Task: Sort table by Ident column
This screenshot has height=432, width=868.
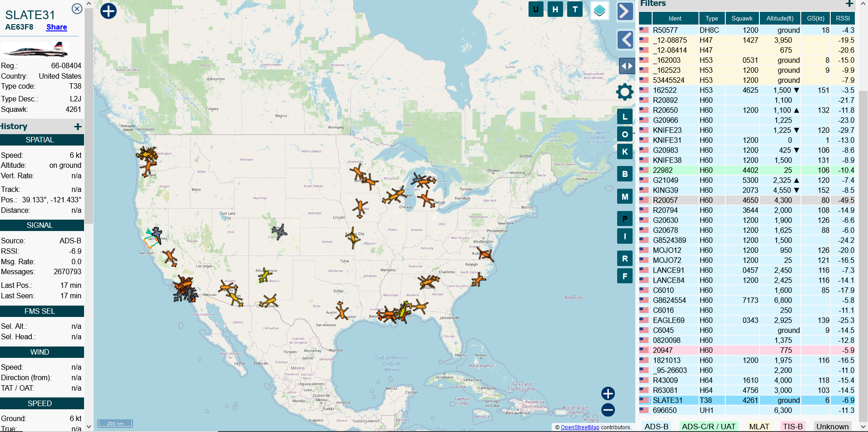Action: (675, 18)
